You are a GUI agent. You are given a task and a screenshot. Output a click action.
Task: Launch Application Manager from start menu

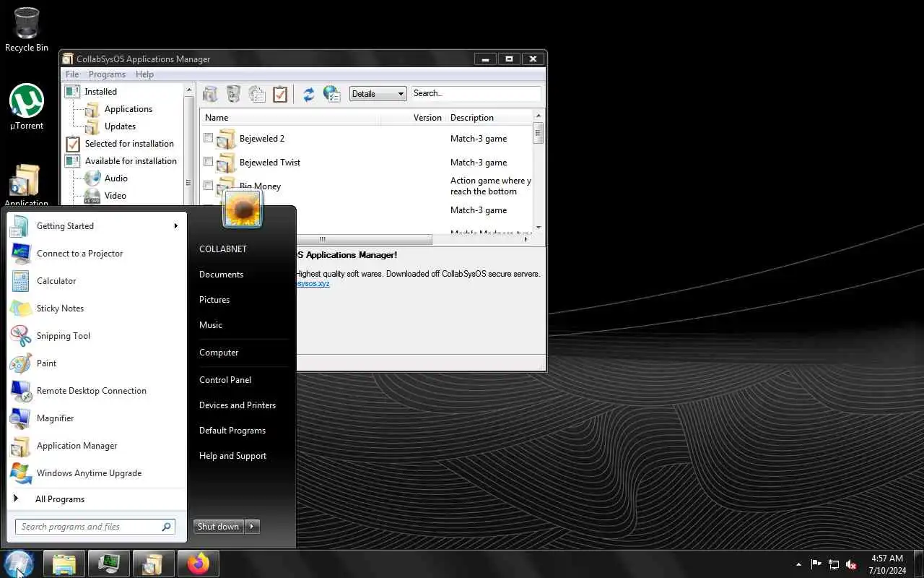pos(95,446)
